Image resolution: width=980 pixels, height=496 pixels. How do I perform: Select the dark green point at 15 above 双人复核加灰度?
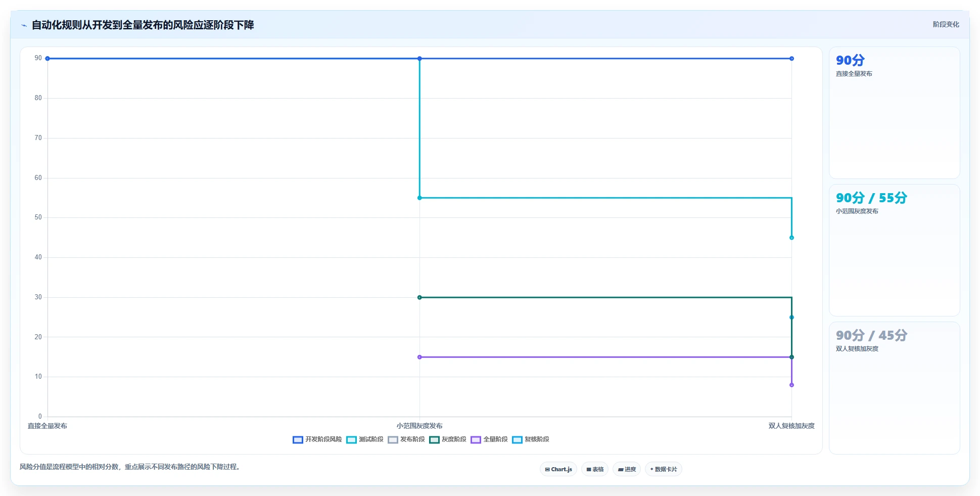(791, 357)
